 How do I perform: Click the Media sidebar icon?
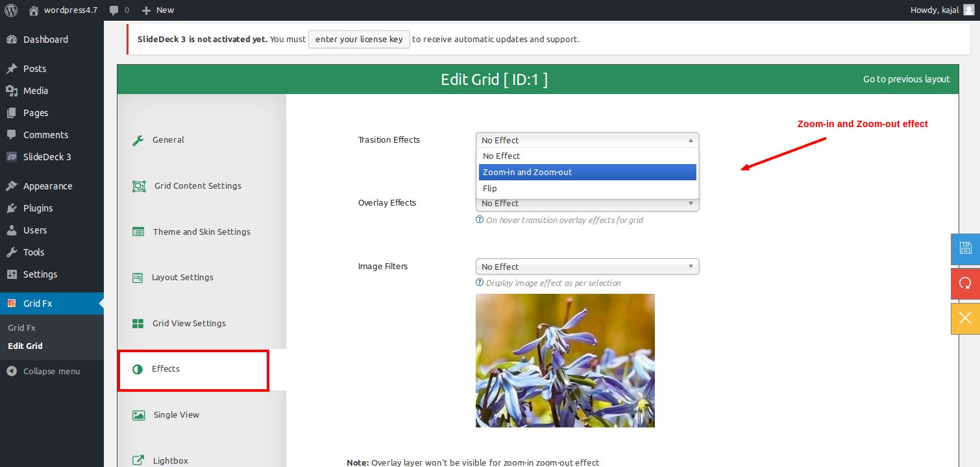tap(12, 91)
